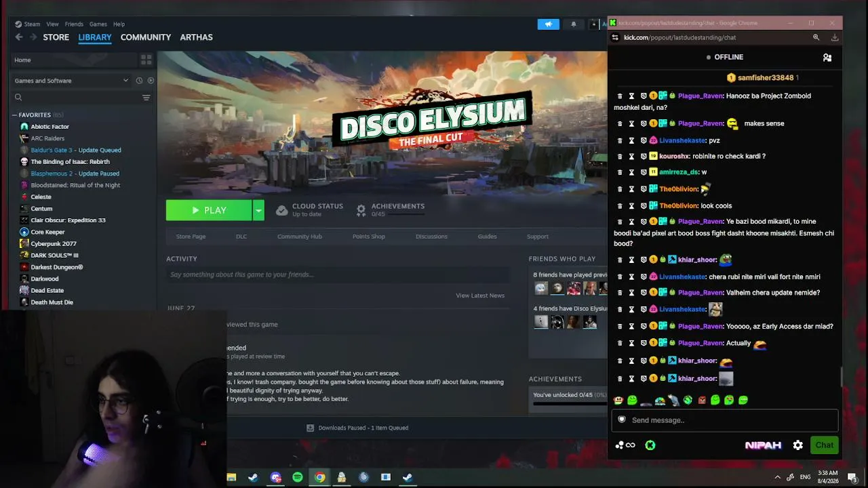Go back with Steam's back arrow
868x488 pixels.
pyautogui.click(x=19, y=37)
